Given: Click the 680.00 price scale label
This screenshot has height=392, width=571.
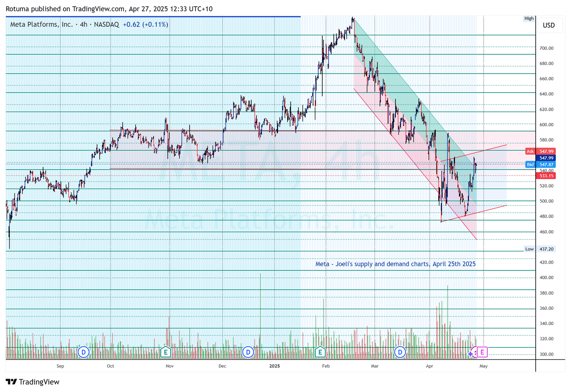Looking at the screenshot, I should [546, 64].
